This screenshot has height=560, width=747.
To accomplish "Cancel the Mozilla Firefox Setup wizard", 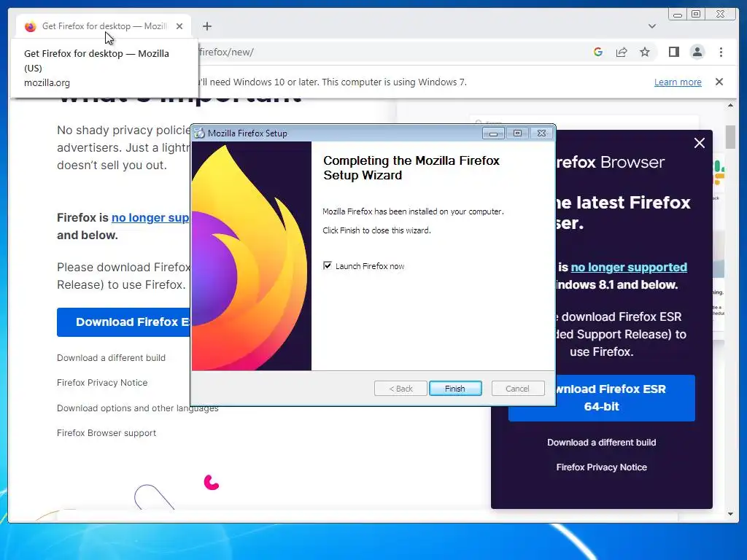I will (x=517, y=389).
